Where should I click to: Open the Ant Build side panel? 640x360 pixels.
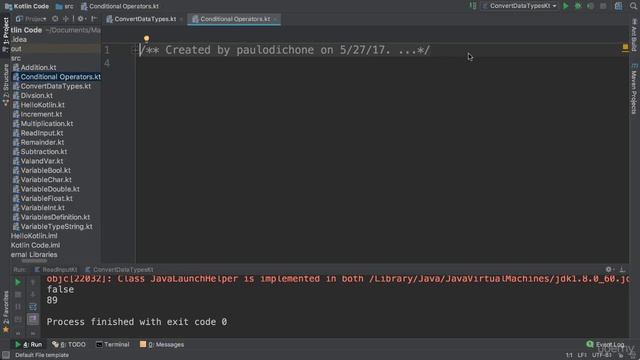(634, 34)
